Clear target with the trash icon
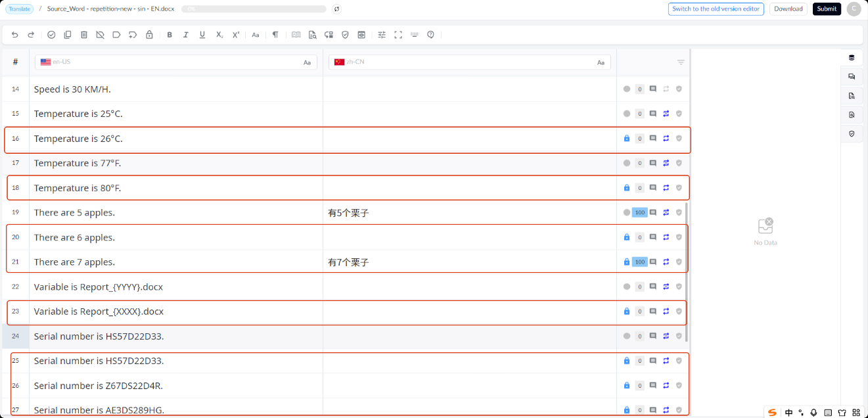The height and width of the screenshot is (418, 868). click(x=84, y=35)
